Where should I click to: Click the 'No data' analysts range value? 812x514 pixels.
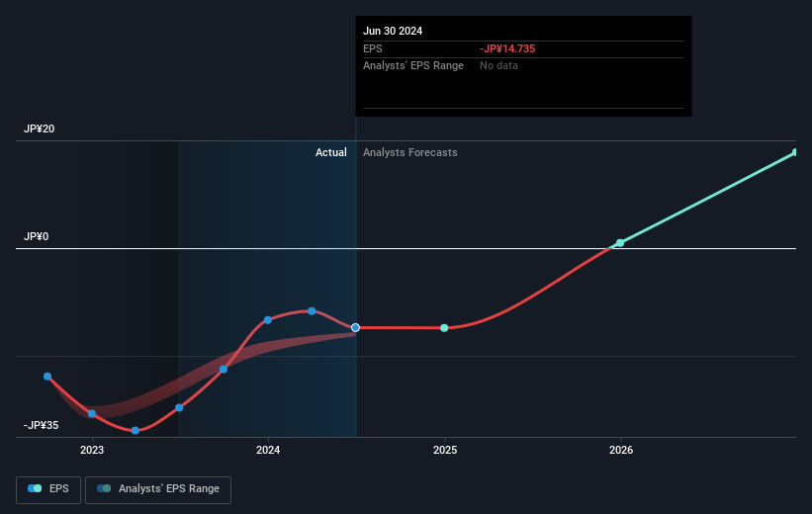(498, 66)
